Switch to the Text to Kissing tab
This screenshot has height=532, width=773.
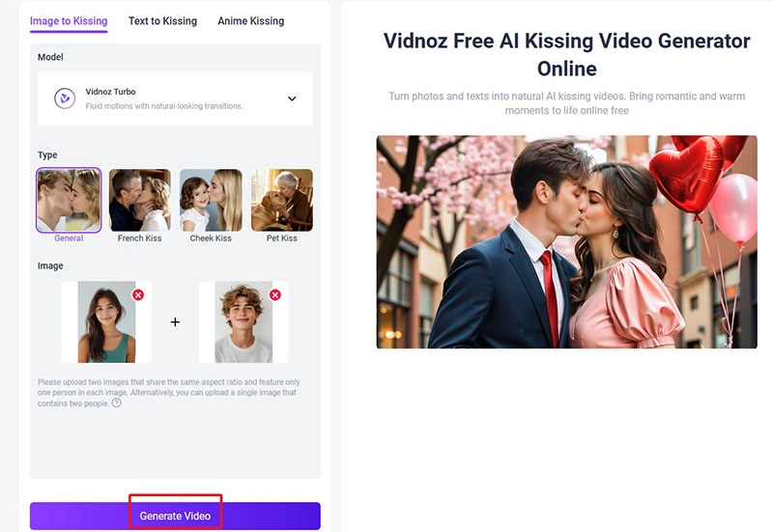tap(162, 20)
